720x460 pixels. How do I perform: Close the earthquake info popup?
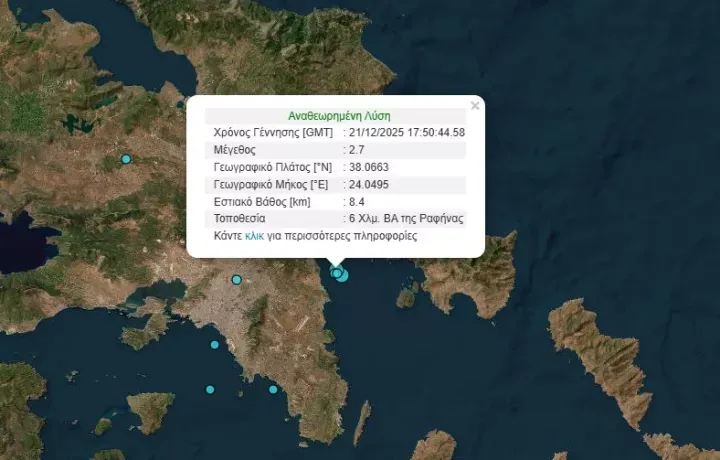tap(475, 105)
